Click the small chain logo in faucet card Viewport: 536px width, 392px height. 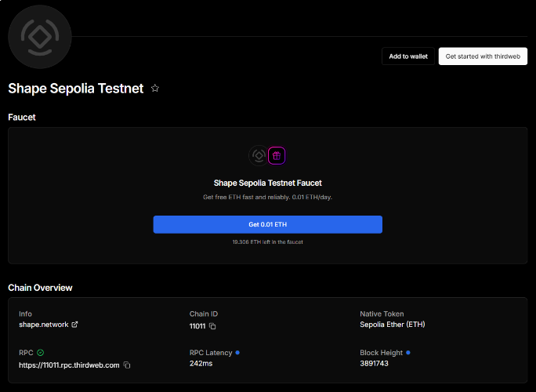click(x=259, y=156)
